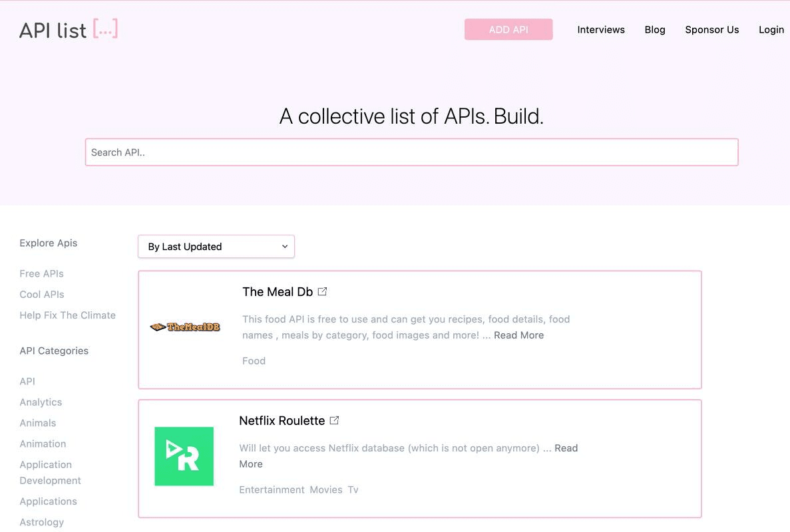Click the TheMealDB logo thumbnail
Screen dimensions: 790x532
185,327
